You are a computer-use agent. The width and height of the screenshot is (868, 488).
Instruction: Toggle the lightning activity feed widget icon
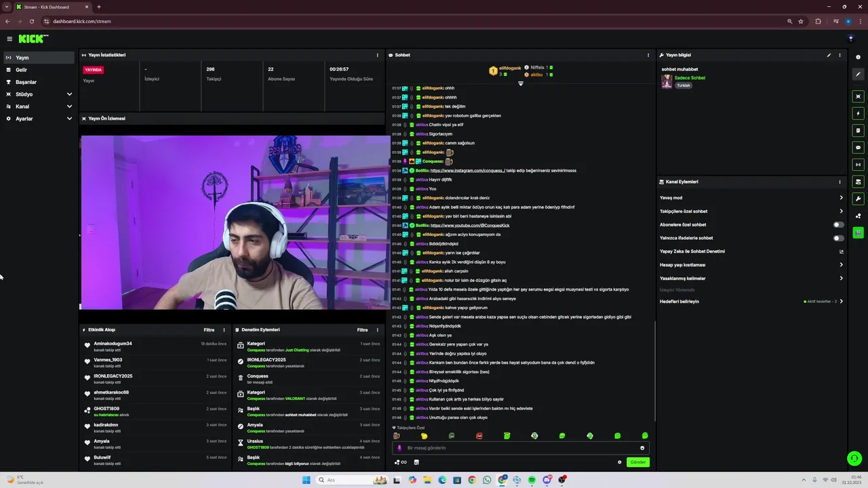(x=859, y=113)
